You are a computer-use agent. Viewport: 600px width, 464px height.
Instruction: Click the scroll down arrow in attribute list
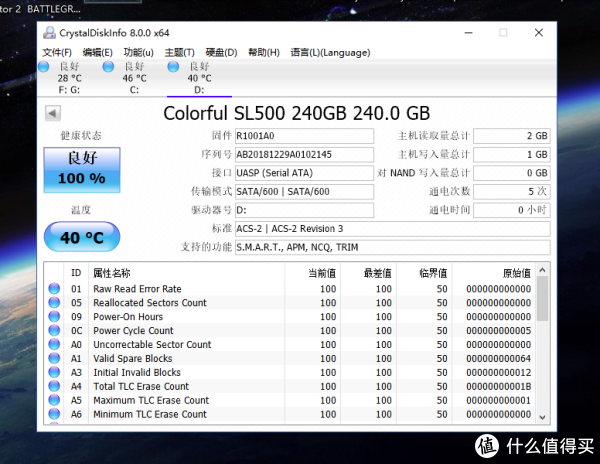pyautogui.click(x=542, y=417)
